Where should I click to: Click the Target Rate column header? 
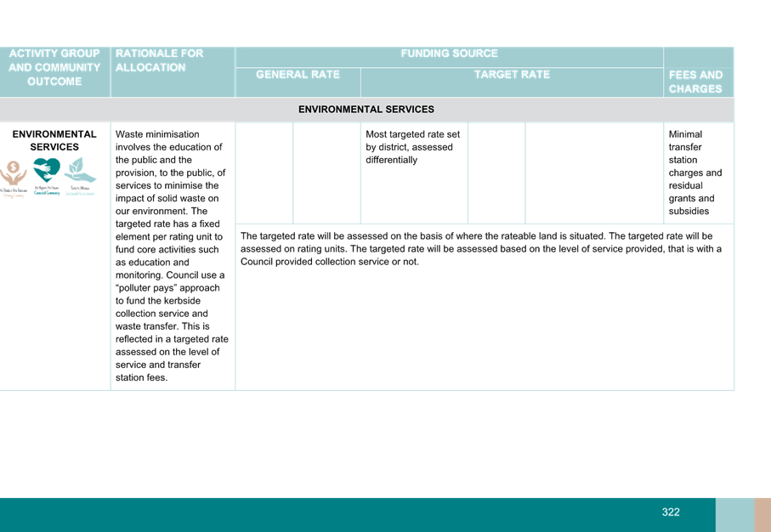tap(512, 75)
